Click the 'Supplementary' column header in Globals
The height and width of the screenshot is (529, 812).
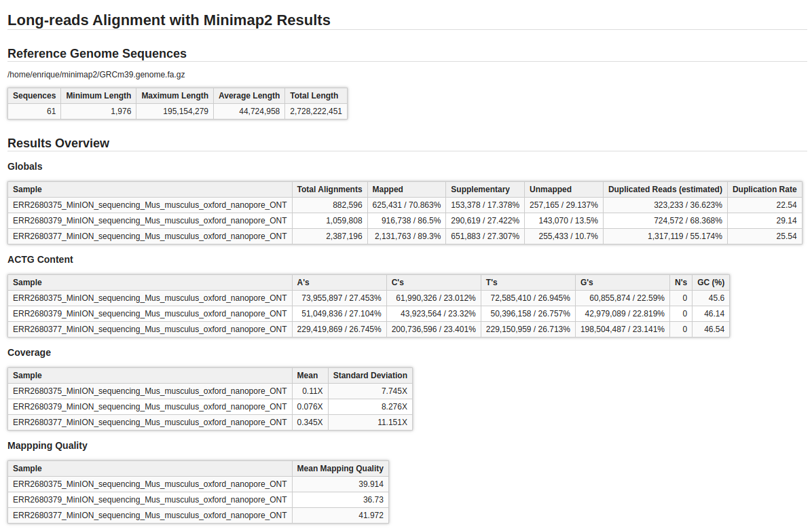pos(480,189)
